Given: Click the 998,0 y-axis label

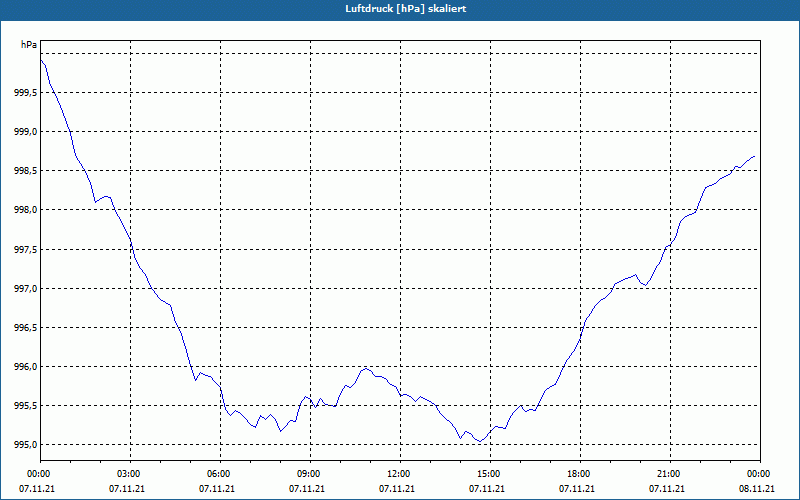Looking at the screenshot, I should click(26, 210).
